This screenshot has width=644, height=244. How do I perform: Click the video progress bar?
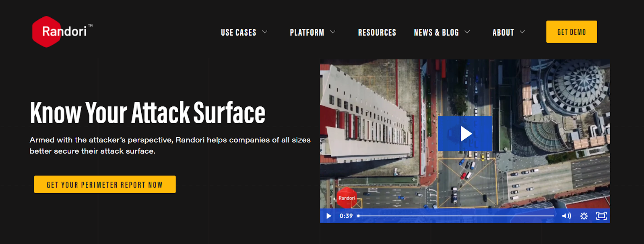coord(456,216)
